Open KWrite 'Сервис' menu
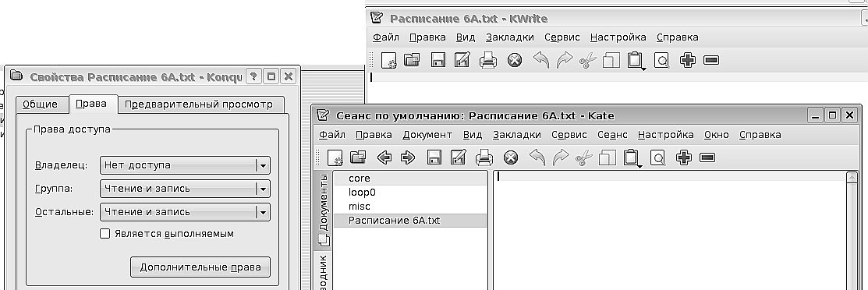The height and width of the screenshot is (290, 868). pos(562,37)
